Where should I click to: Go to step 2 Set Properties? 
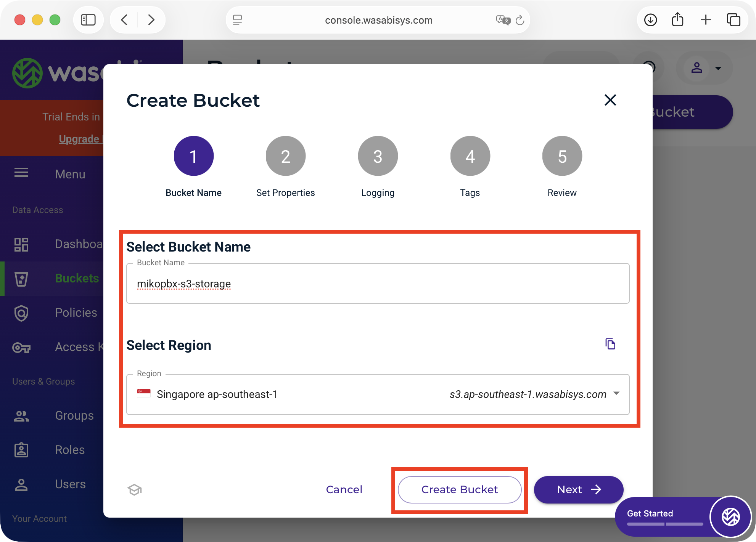[285, 156]
